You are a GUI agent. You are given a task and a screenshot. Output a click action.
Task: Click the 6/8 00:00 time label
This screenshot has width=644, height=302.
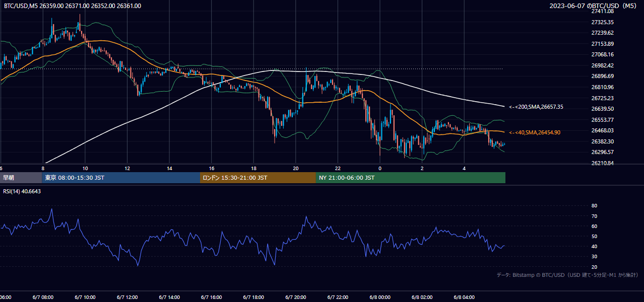coord(379,297)
